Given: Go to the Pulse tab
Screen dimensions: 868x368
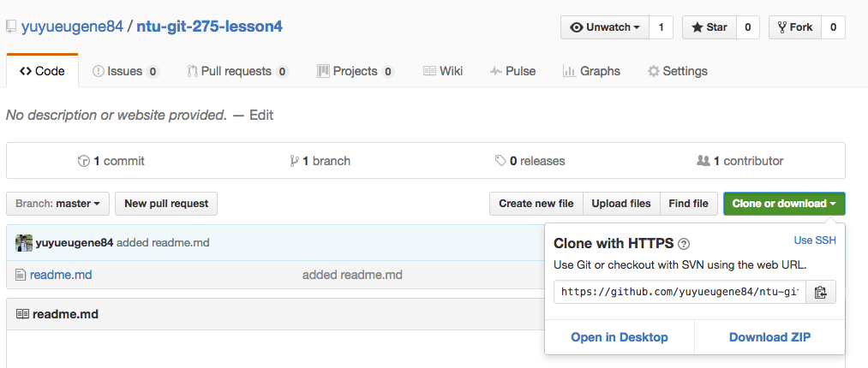Looking at the screenshot, I should coord(512,71).
